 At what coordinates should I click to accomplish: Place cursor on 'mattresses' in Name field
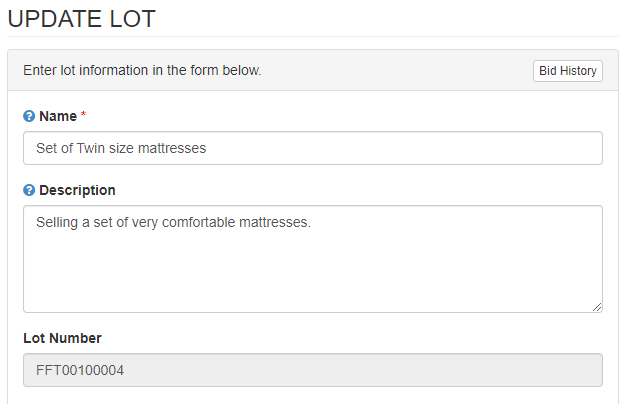tap(172, 148)
